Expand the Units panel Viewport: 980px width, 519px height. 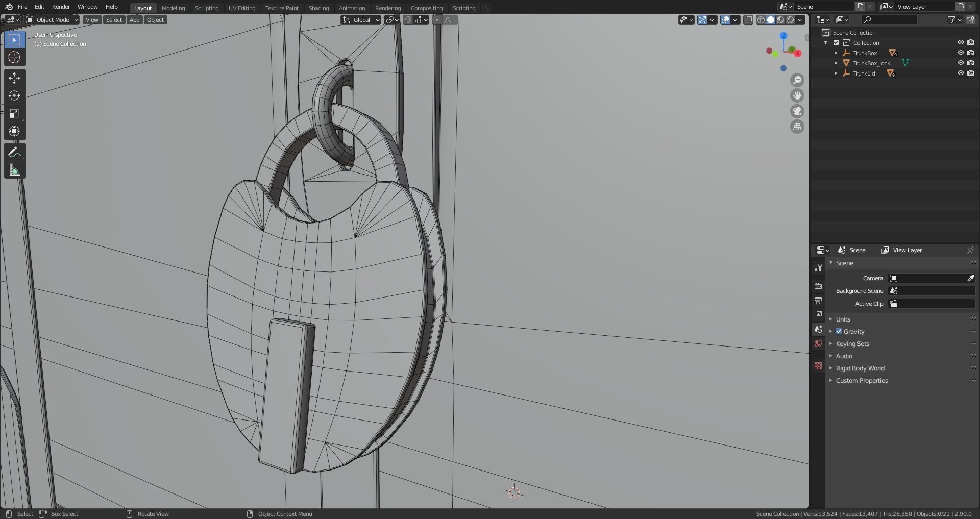coord(843,319)
